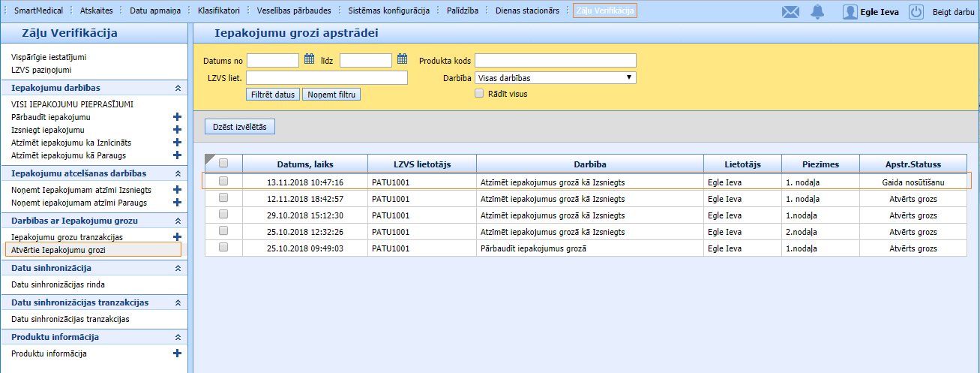
Task: Click the Filtrēt datus button
Action: point(273,95)
